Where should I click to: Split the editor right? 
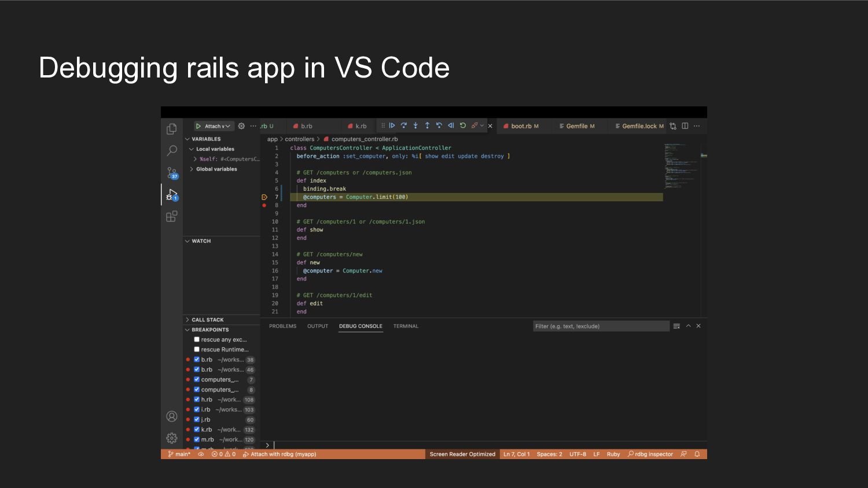[685, 126]
